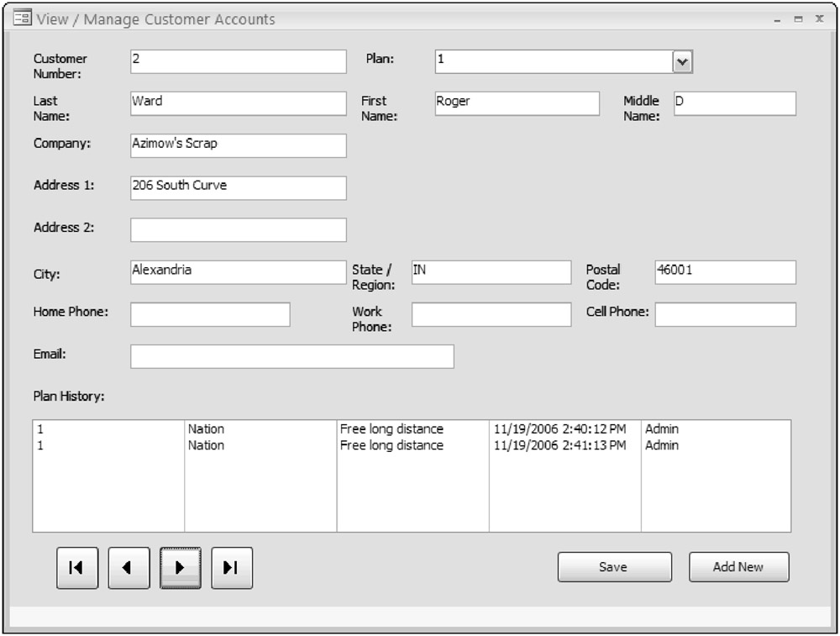Viewport: 840px width, 636px height.
Task: Select the Last Name field containing Ward
Action: 238,103
